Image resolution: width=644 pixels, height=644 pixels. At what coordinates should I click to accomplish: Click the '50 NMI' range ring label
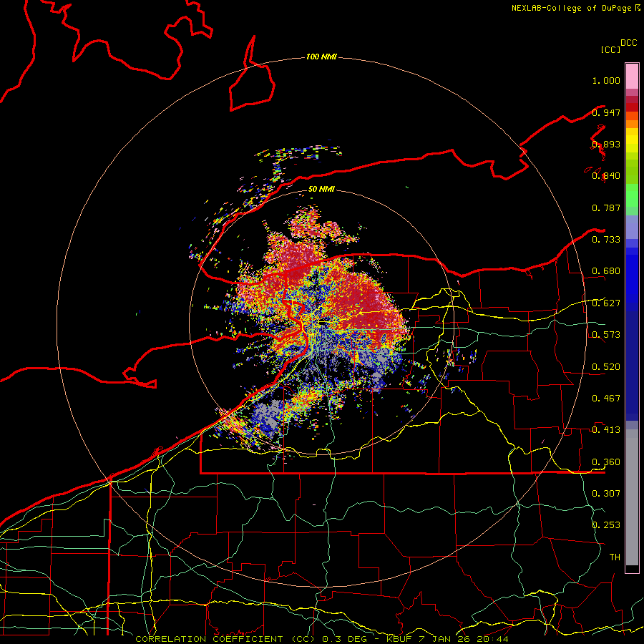pos(321,190)
